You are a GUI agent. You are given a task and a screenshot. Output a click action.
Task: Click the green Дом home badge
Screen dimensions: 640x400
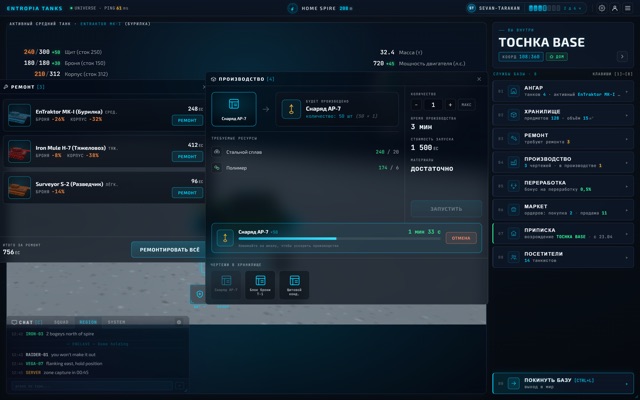557,56
